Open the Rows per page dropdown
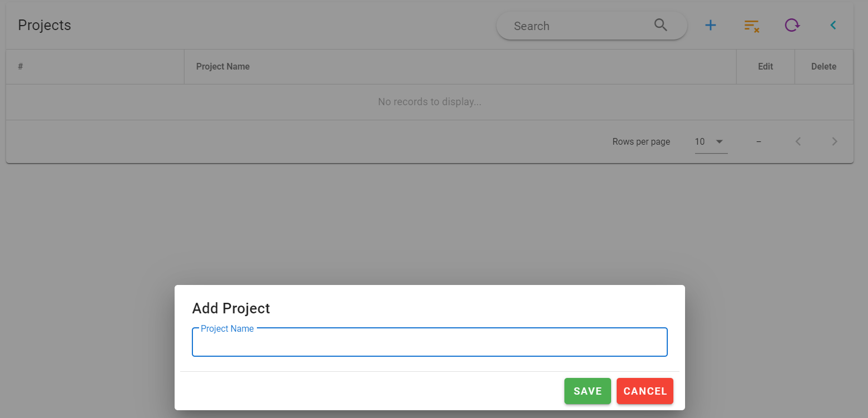The image size is (868, 418). coord(711,142)
